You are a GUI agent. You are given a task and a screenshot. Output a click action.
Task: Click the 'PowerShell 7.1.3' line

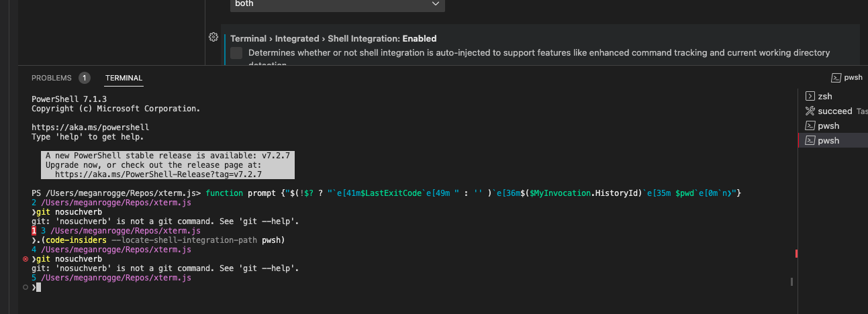(x=69, y=99)
